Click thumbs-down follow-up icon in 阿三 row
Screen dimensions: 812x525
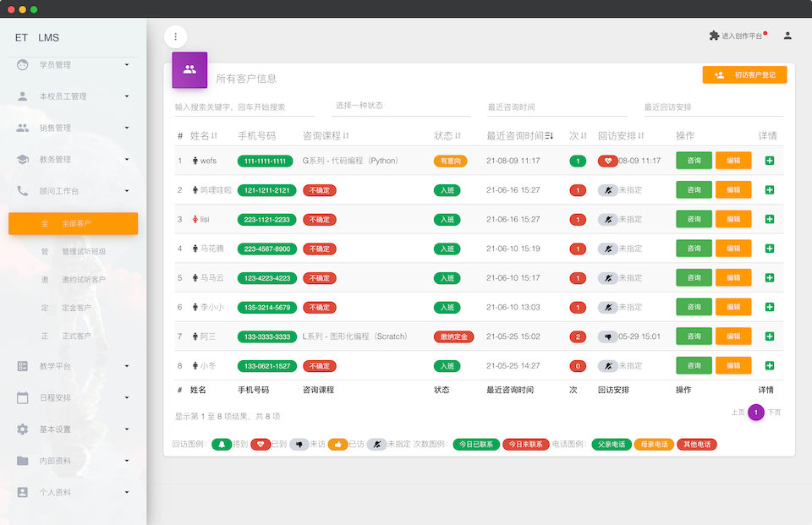[x=607, y=336]
